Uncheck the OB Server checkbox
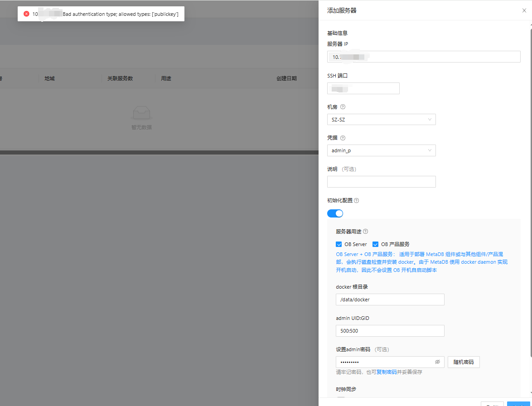The image size is (532, 406). click(339, 244)
